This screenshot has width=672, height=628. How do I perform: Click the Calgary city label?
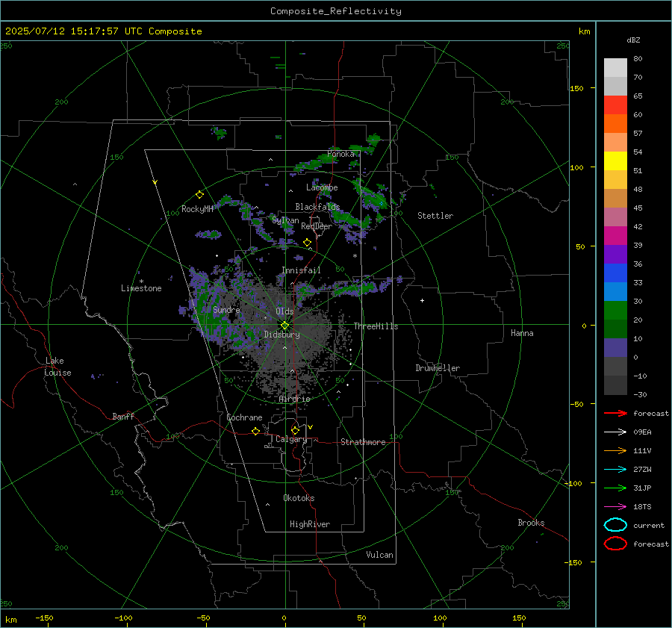[x=291, y=439]
